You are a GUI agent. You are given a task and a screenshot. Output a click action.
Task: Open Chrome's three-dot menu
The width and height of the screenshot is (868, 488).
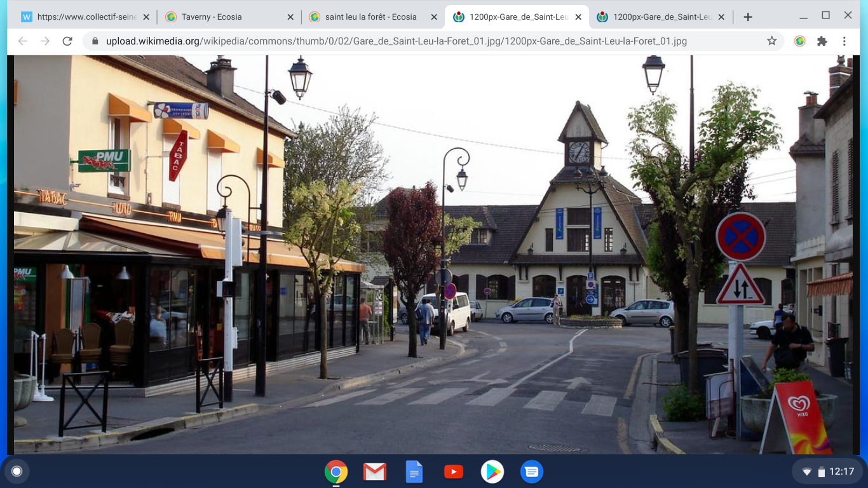pos(844,41)
